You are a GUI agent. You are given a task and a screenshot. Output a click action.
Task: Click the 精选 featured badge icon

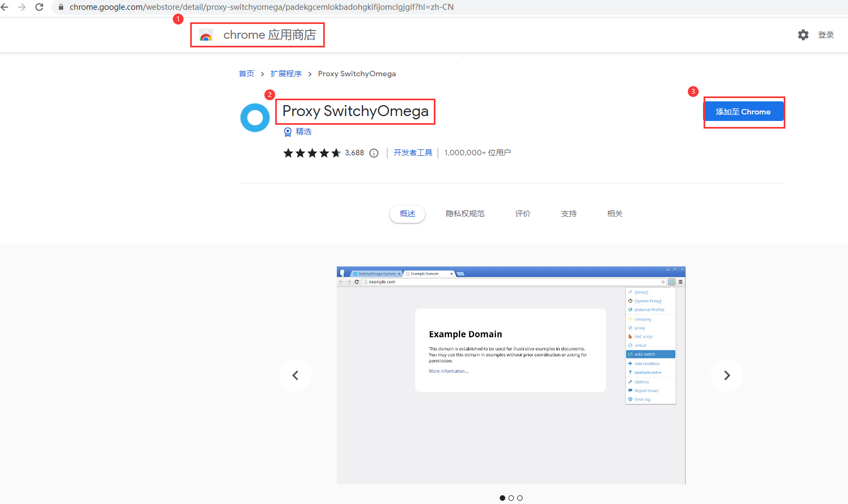[x=288, y=132]
